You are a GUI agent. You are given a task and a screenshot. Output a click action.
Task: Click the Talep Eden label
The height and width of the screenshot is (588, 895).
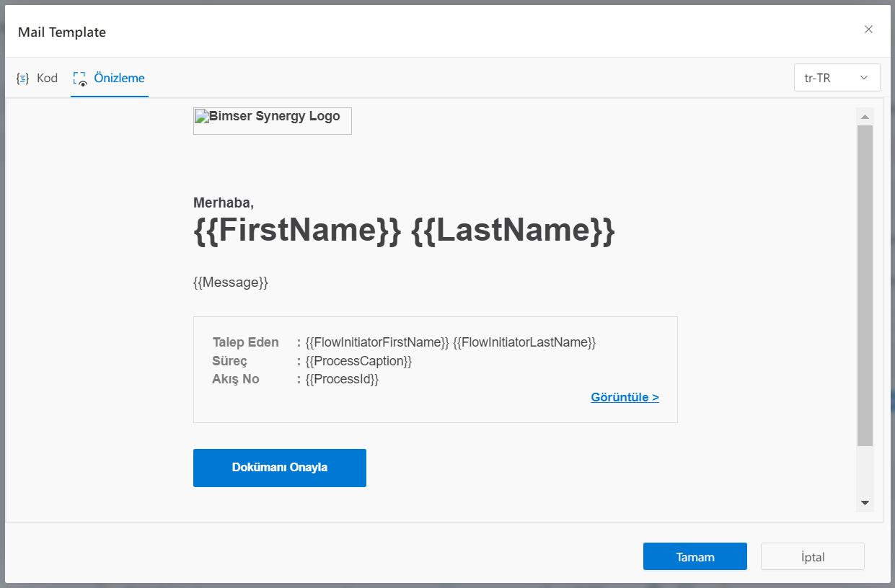pyautogui.click(x=245, y=342)
